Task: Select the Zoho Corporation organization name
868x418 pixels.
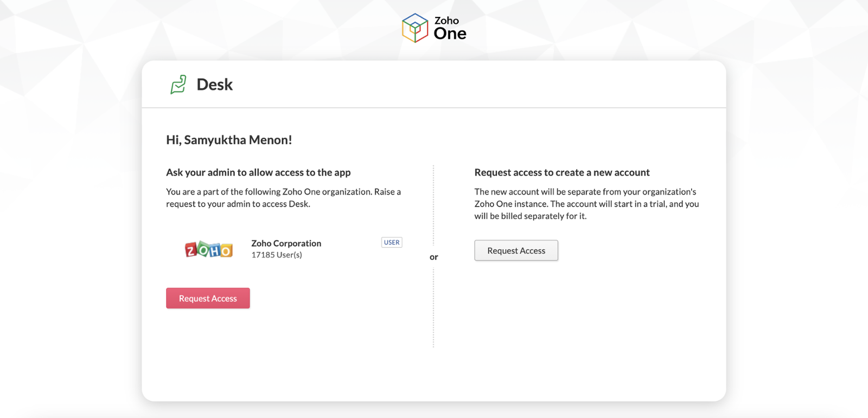Action: pos(286,243)
